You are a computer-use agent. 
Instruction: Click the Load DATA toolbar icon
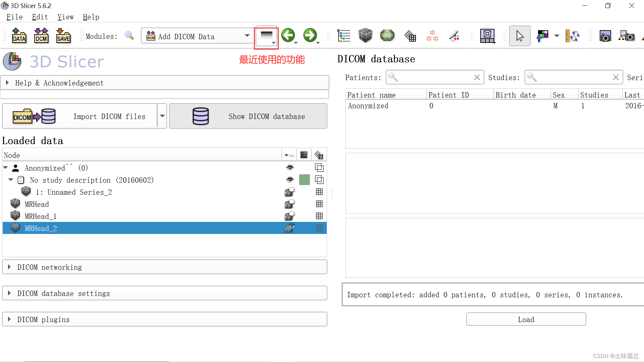pyautogui.click(x=19, y=36)
